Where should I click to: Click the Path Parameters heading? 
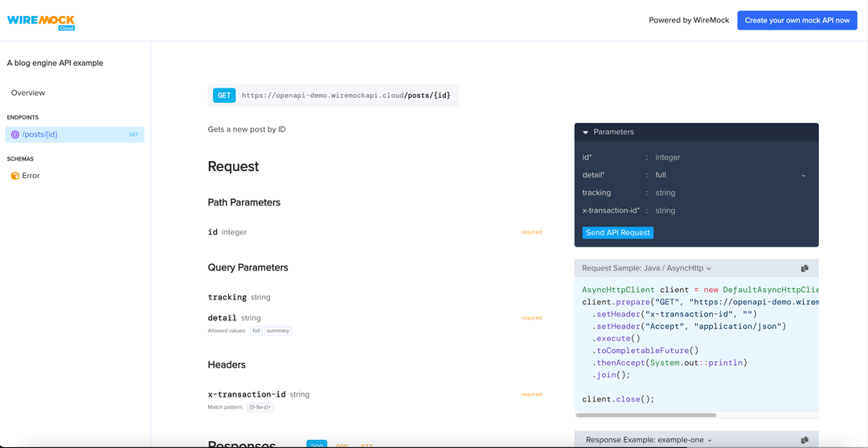click(244, 202)
